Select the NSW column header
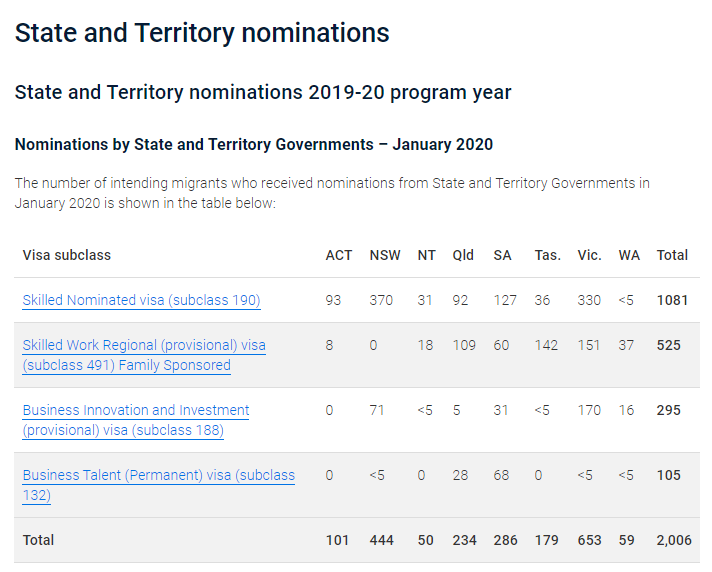Screen dimensions: 712x572 coord(385,255)
